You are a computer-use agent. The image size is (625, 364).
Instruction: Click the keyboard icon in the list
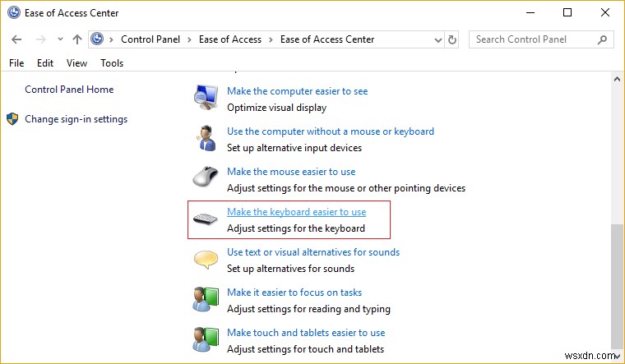tap(206, 219)
